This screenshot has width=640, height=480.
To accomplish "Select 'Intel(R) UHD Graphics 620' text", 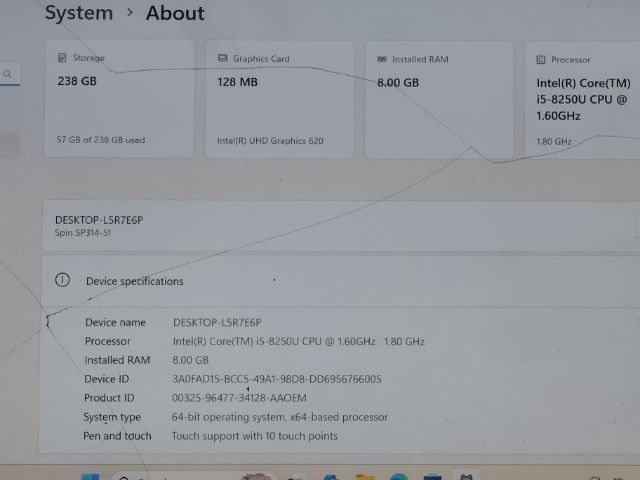I will [x=270, y=141].
